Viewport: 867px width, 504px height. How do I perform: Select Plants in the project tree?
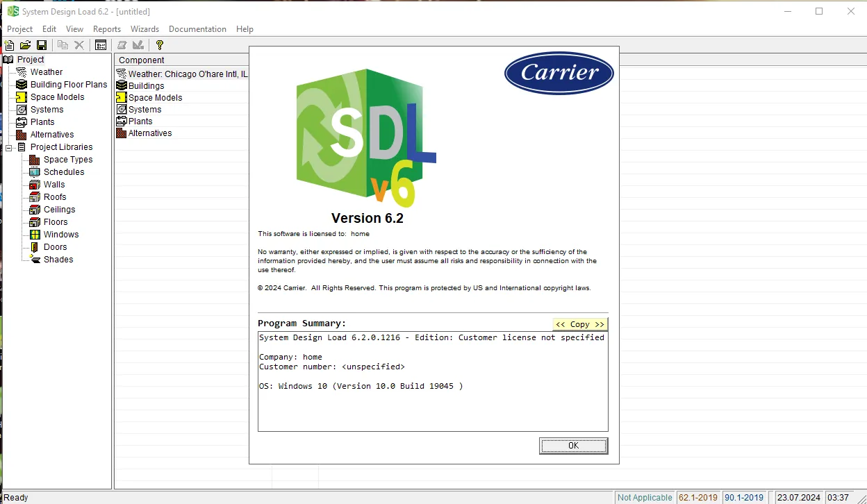click(x=42, y=122)
